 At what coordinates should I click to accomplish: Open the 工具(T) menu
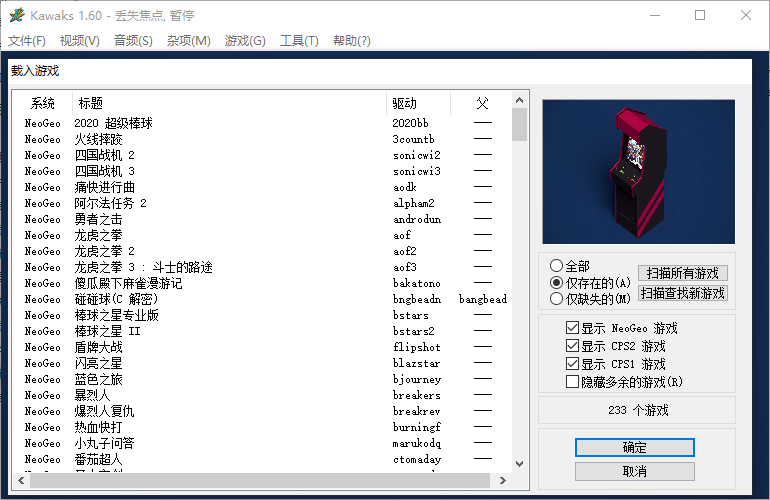[299, 41]
